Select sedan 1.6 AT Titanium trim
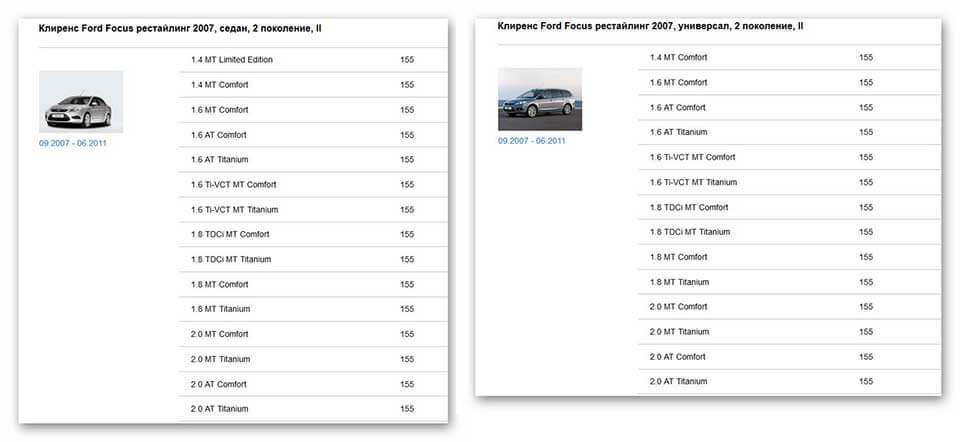The width and height of the screenshot is (960, 442). pos(220,160)
